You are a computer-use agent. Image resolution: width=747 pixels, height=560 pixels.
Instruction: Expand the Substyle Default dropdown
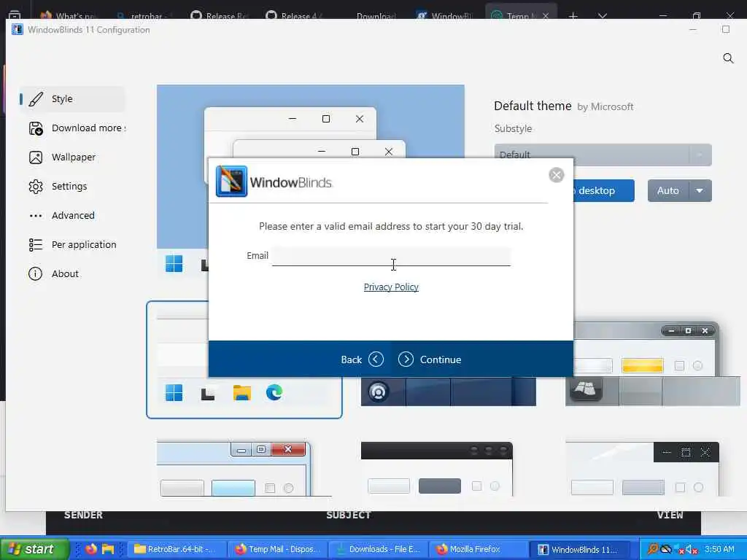coord(603,155)
